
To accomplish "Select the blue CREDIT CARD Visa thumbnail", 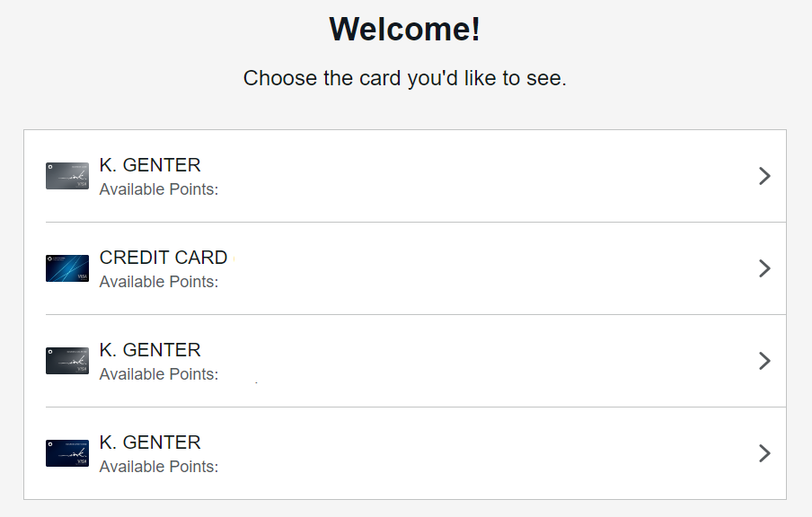I will [x=66, y=268].
